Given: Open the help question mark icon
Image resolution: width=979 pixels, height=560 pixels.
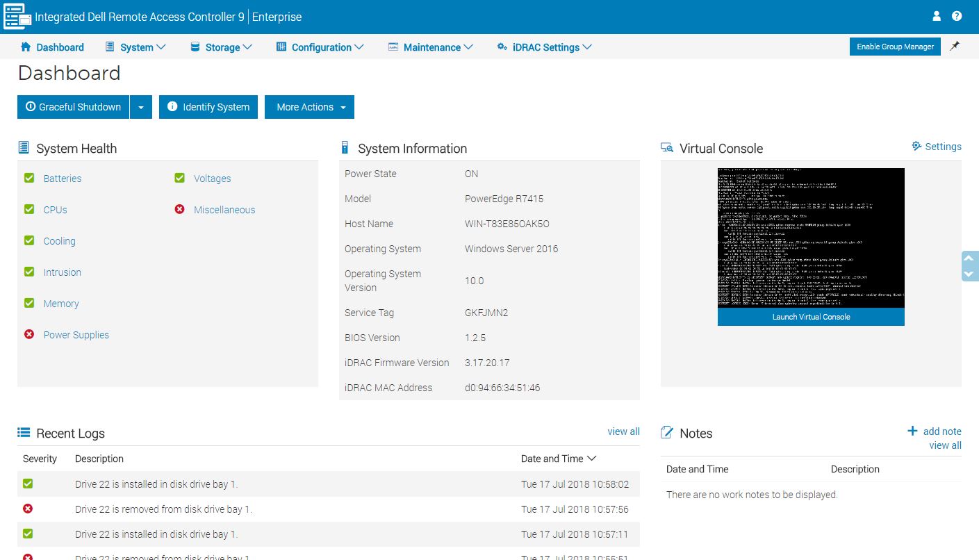Looking at the screenshot, I should click(956, 16).
